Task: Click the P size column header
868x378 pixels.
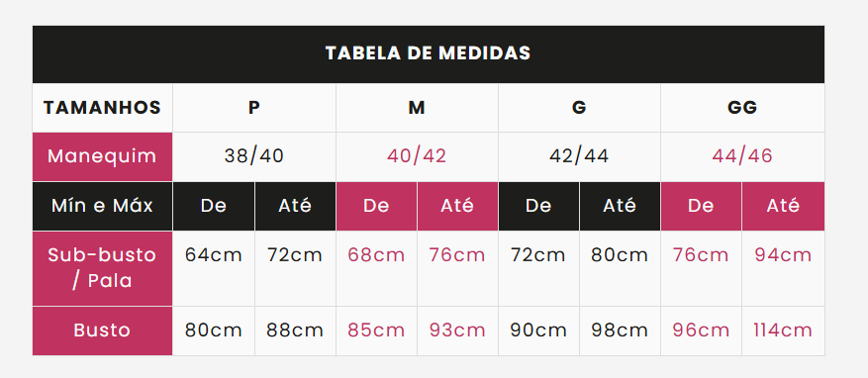Action: click(254, 108)
